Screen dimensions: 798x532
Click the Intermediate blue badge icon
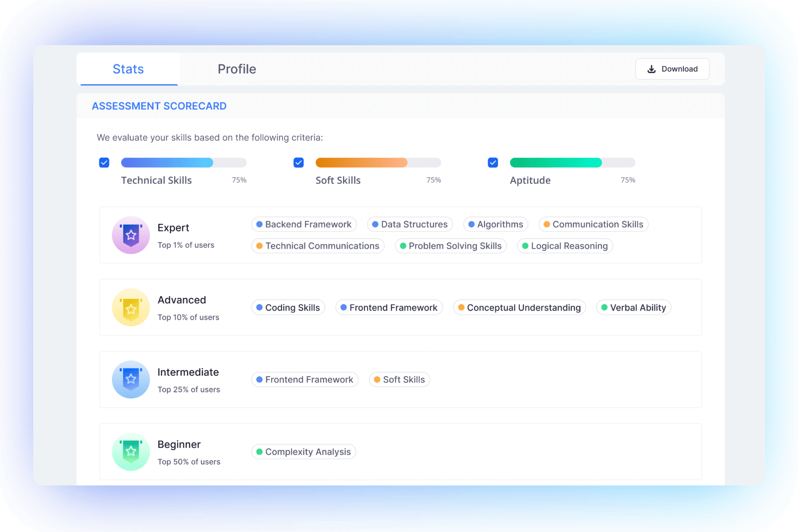131,379
